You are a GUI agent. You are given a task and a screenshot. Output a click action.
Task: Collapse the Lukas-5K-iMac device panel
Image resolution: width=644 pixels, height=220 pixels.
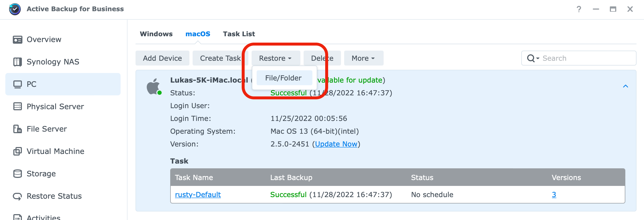click(625, 86)
